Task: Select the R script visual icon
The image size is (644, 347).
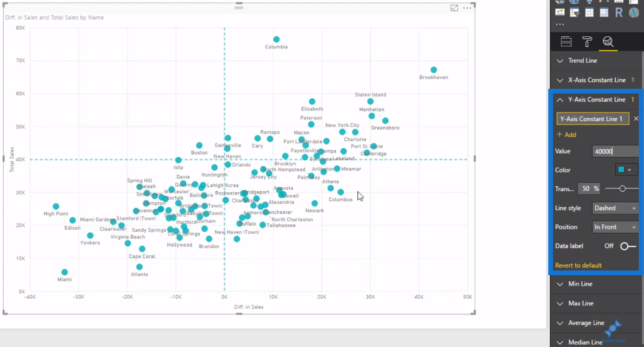Action: coord(619,12)
